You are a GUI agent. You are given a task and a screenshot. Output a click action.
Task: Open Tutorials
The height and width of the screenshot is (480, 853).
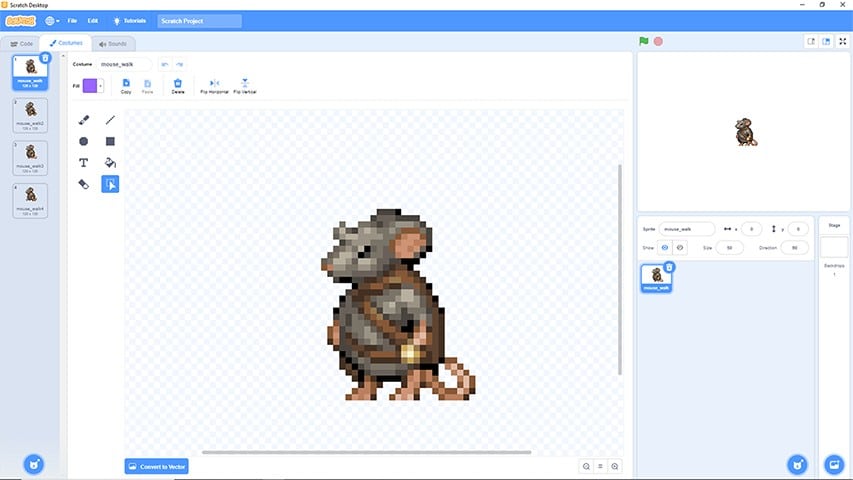pyautogui.click(x=129, y=21)
